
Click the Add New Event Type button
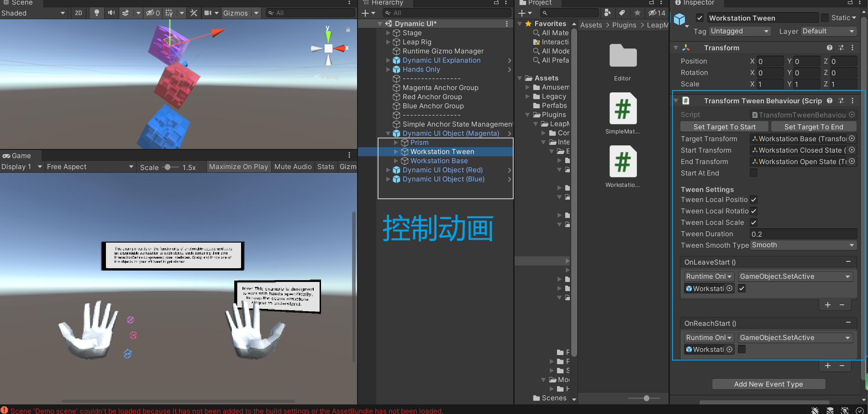coord(768,384)
